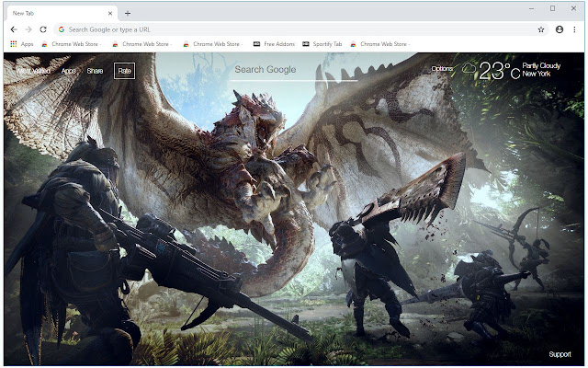The height and width of the screenshot is (368, 588).
Task: Open the Apps grid in bookmarks bar
Action: 22,44
